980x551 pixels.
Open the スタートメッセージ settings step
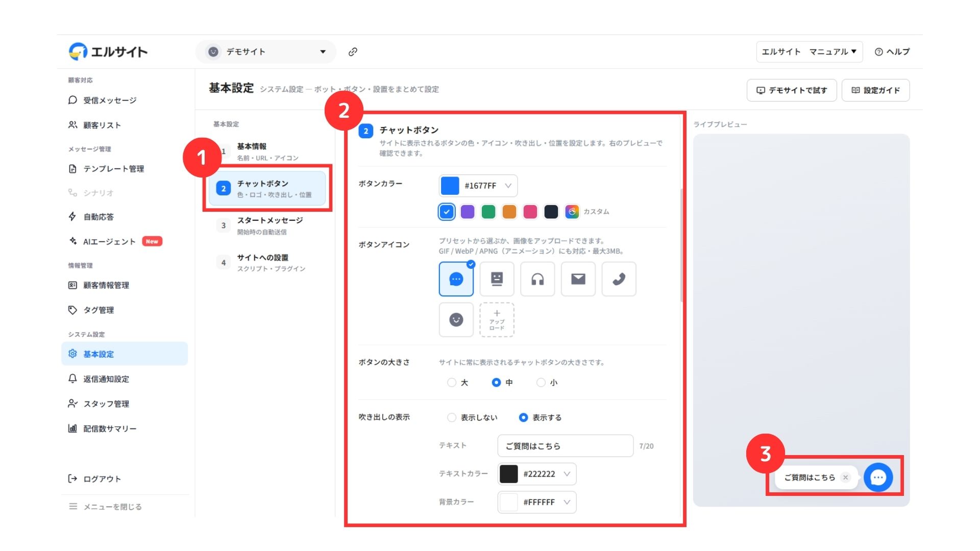tap(269, 226)
